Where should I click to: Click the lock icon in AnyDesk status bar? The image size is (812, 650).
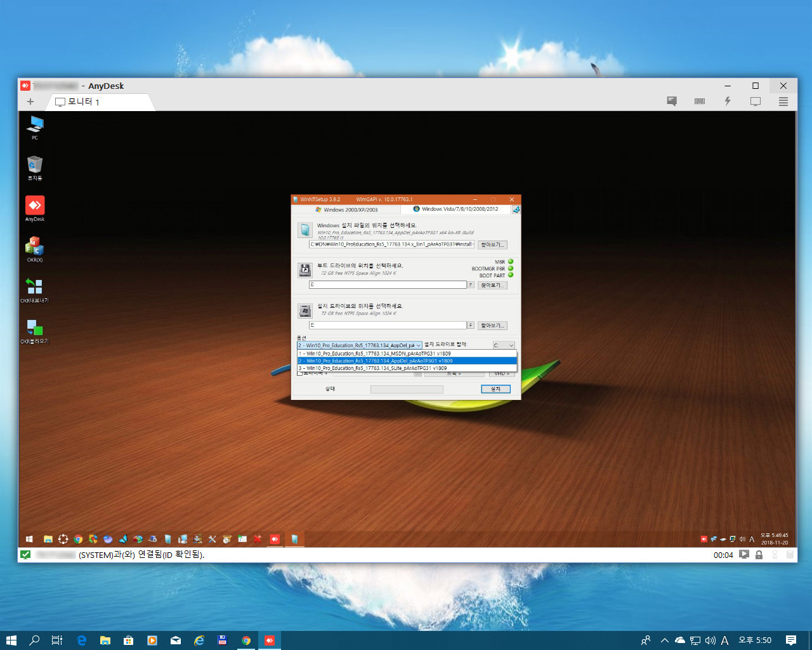759,554
